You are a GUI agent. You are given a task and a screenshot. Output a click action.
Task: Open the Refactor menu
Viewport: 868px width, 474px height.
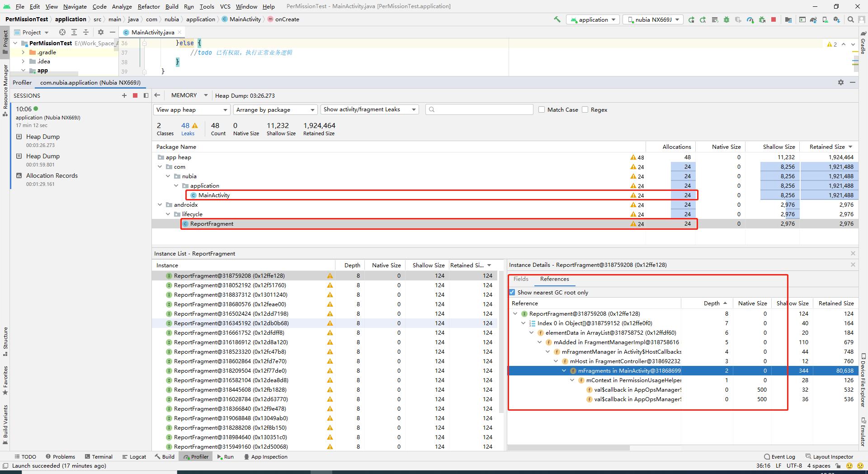click(149, 6)
